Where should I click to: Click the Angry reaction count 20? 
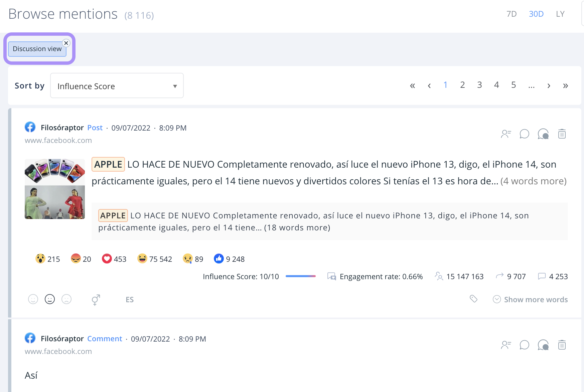coord(81,259)
